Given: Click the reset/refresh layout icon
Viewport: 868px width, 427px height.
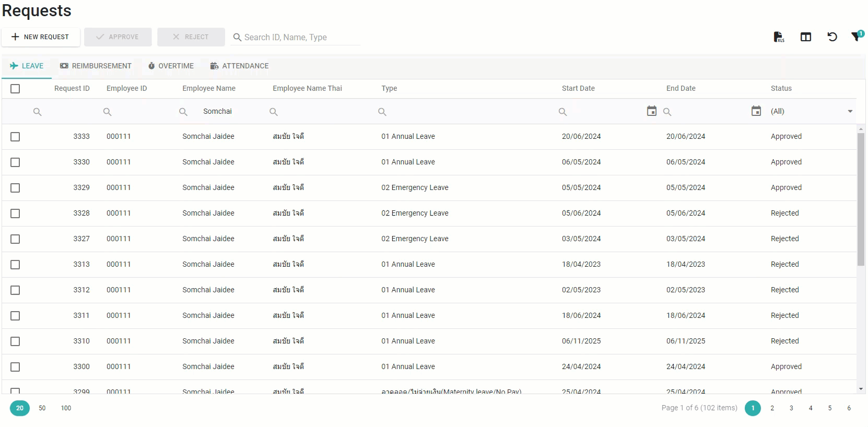Looking at the screenshot, I should (x=832, y=37).
